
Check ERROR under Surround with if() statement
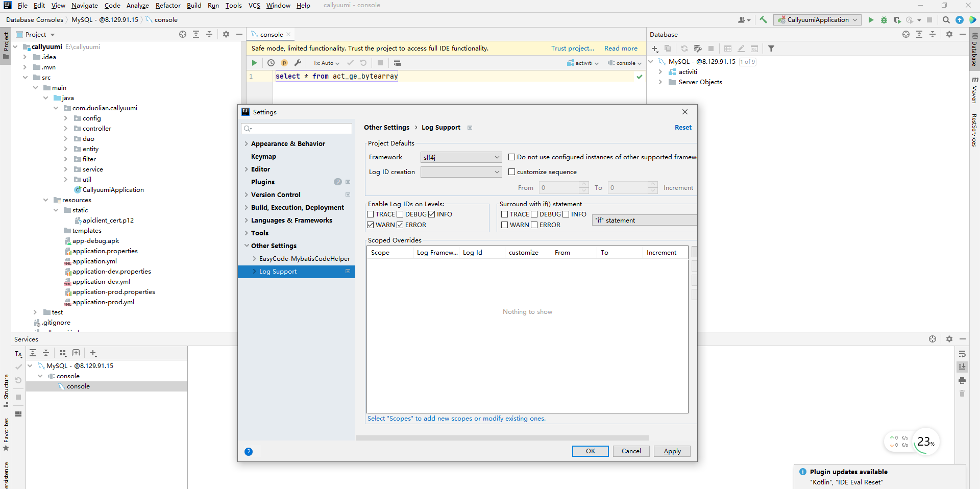coord(534,225)
